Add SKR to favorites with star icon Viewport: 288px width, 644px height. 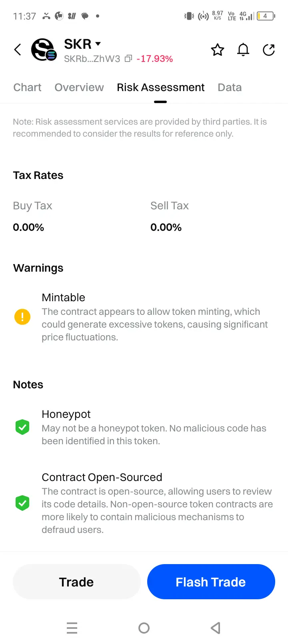point(218,50)
